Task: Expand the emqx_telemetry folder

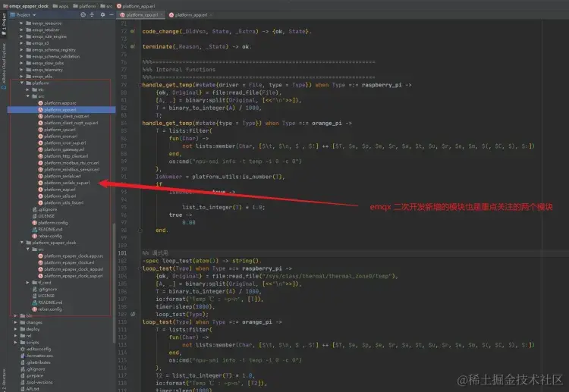Action: tap(21, 70)
